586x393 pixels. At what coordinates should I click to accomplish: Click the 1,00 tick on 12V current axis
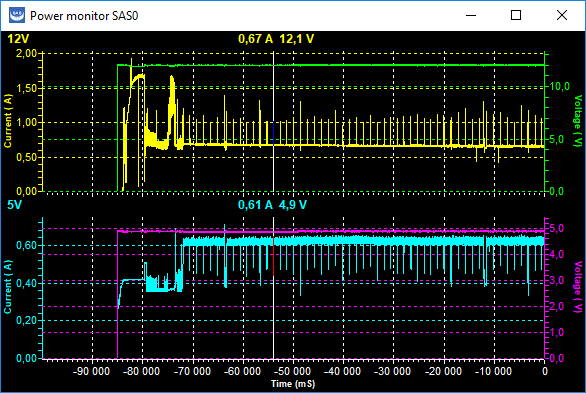(27, 123)
